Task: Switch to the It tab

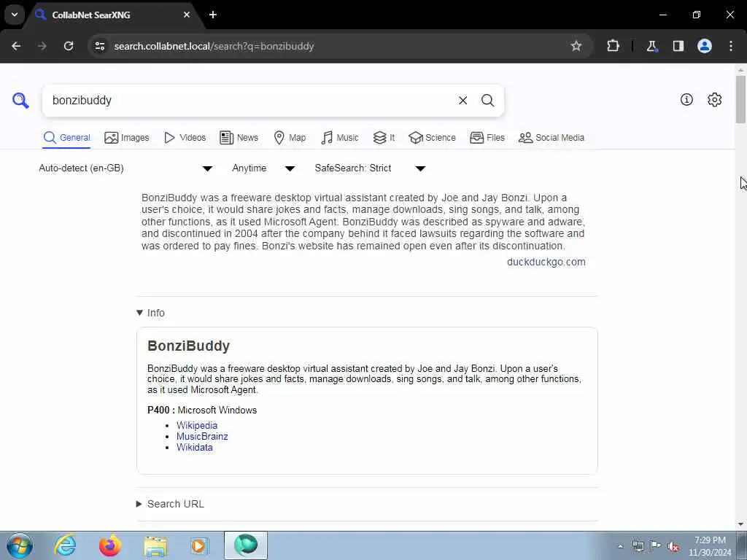Action: point(384,138)
